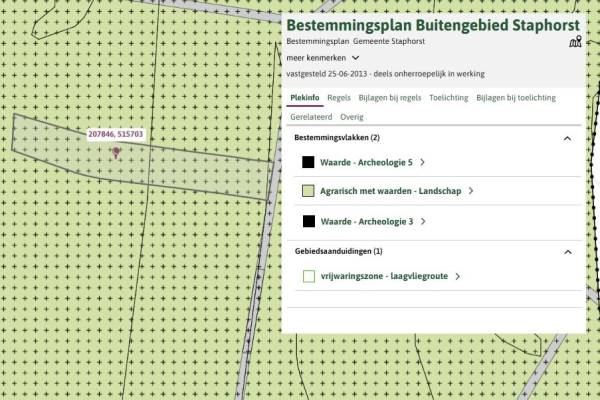The image size is (600, 400).
Task: Click chevron next to Waarde - Archeologie 5
Action: coord(422,162)
